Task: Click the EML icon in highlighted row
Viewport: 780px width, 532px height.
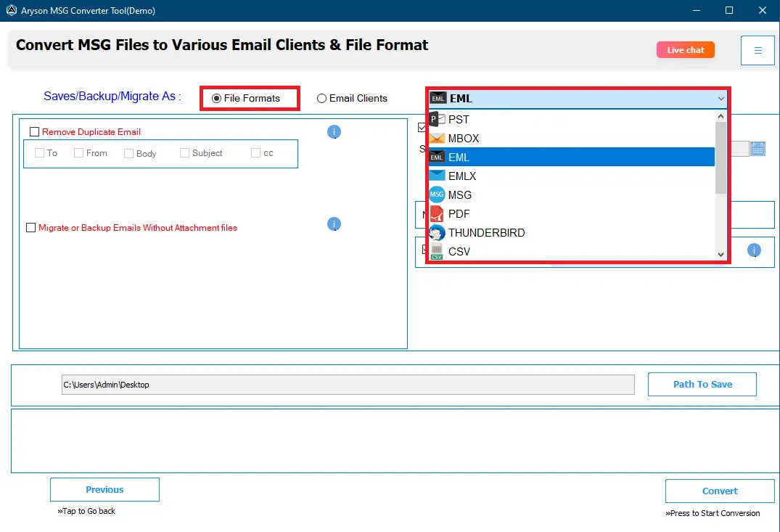Action: tap(437, 157)
